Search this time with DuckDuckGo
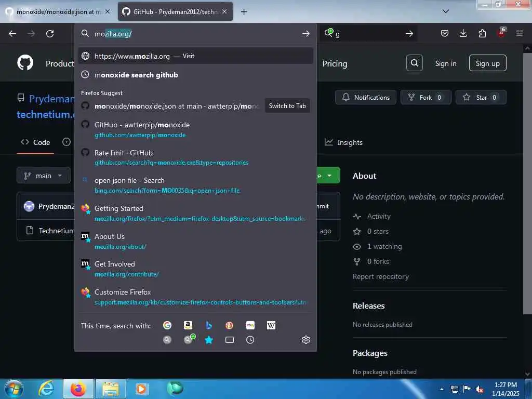 [229, 325]
